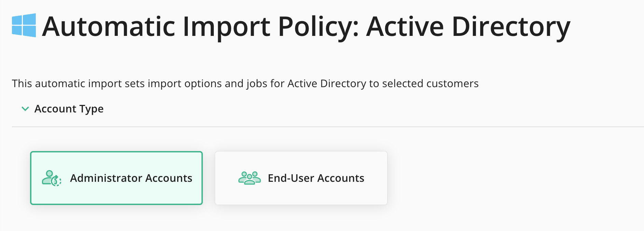Click the End-User Accounts group icon
The image size is (644, 231).
click(250, 178)
